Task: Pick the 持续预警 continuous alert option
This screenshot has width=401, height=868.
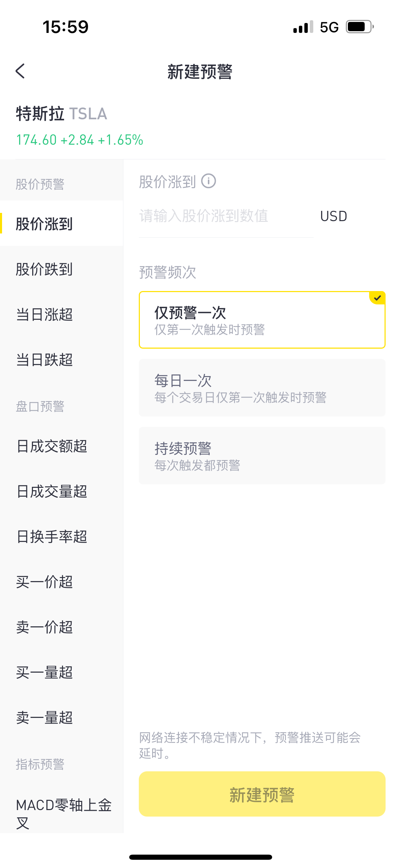Action: click(262, 456)
